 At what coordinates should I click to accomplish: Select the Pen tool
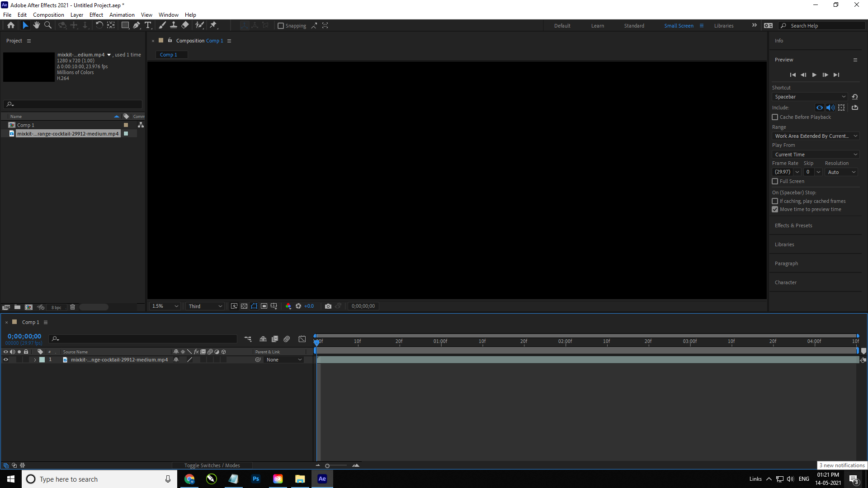tap(137, 25)
